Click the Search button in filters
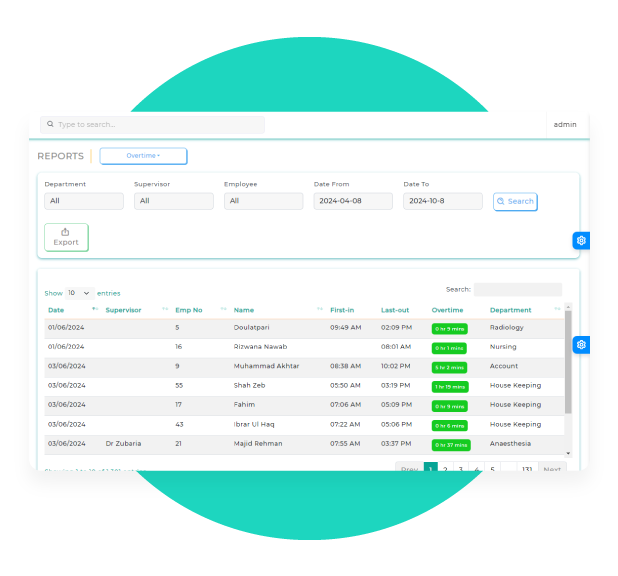 pos(515,201)
